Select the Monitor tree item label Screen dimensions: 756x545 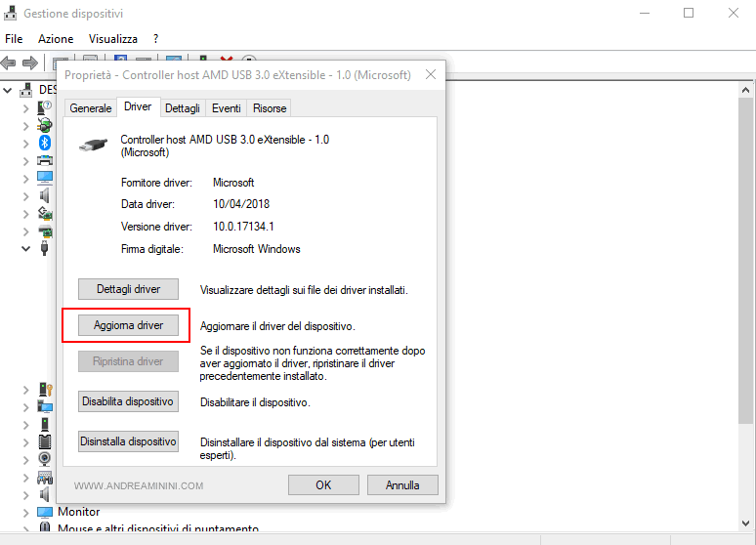click(x=78, y=512)
